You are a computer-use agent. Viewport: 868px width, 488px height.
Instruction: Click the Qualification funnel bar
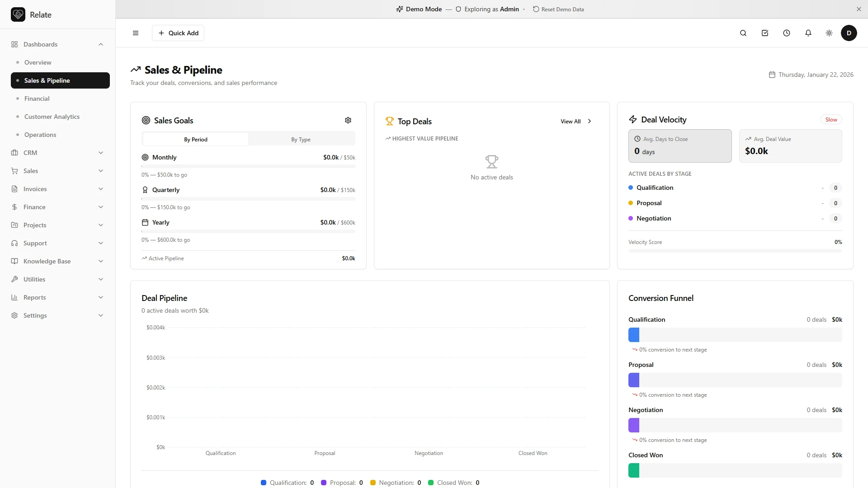click(x=735, y=335)
